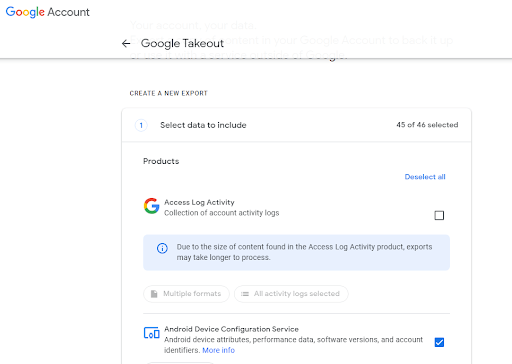This screenshot has height=364, width=512.
Task: Click the 'Google Takeout' title text
Action: tap(182, 43)
